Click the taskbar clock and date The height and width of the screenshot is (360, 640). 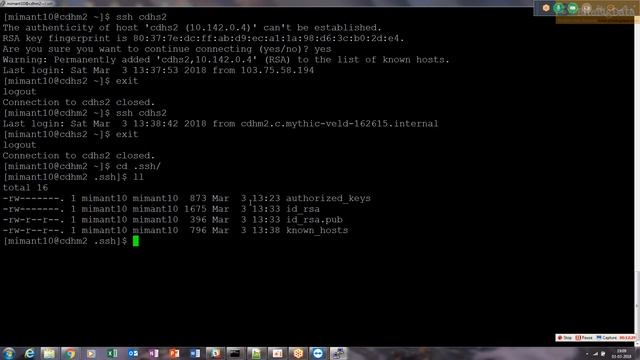pyautogui.click(x=621, y=354)
